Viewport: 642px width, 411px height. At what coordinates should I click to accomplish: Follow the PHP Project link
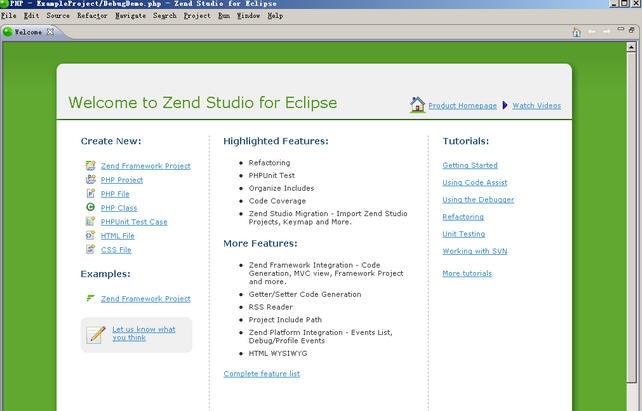tap(122, 180)
